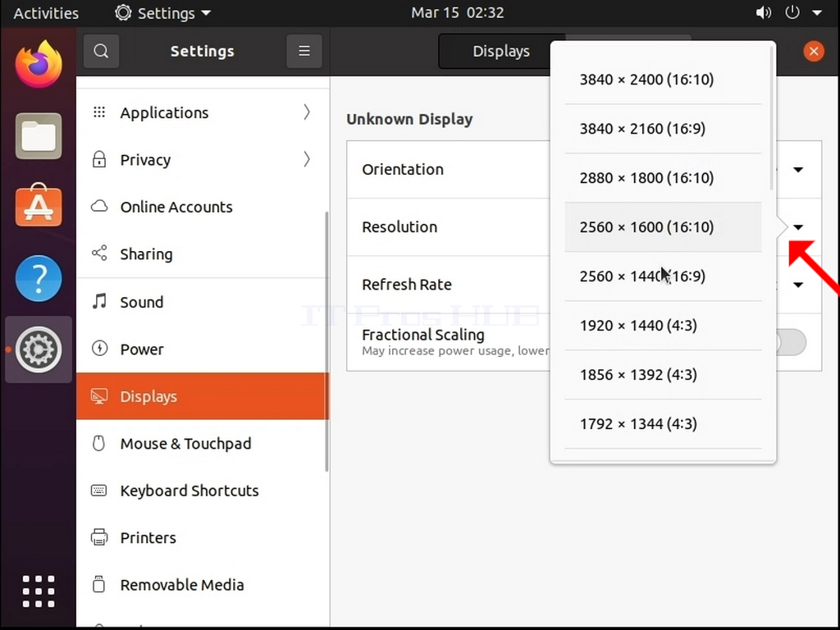Go to Power settings panel

click(x=203, y=349)
